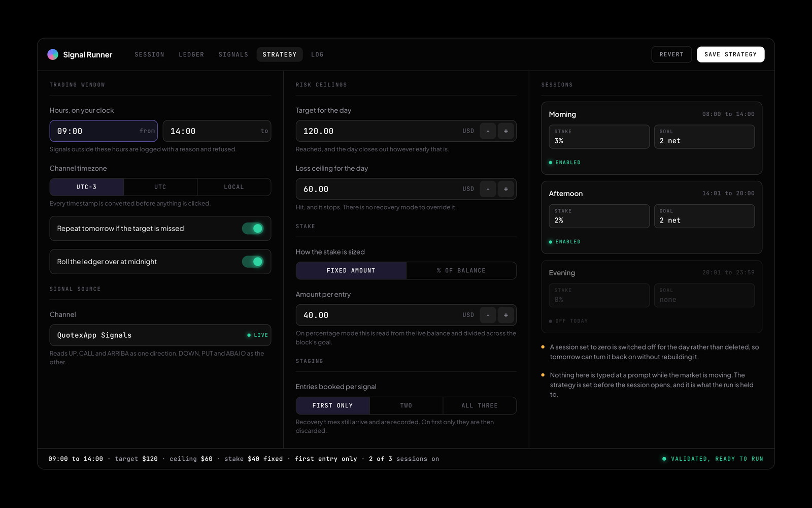Select Two entries per signal

pyautogui.click(x=406, y=405)
